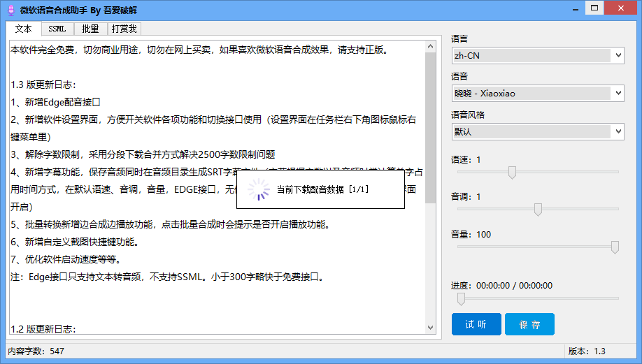The height and width of the screenshot is (364, 642).
Task: Click the vertical scrollbar thumb
Action: [x=430, y=128]
